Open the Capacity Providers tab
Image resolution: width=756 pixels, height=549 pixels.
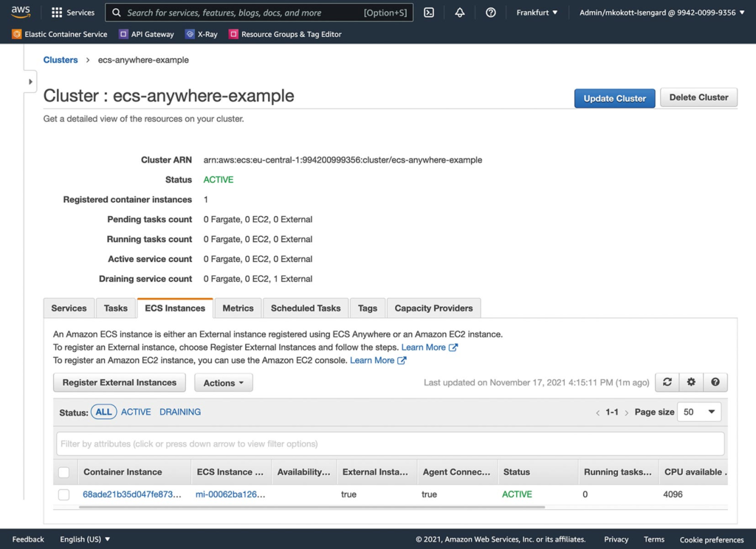[x=434, y=308]
